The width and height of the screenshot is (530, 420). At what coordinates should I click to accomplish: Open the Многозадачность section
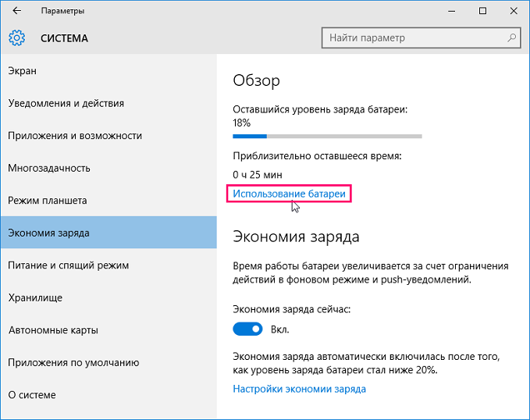[x=49, y=168]
